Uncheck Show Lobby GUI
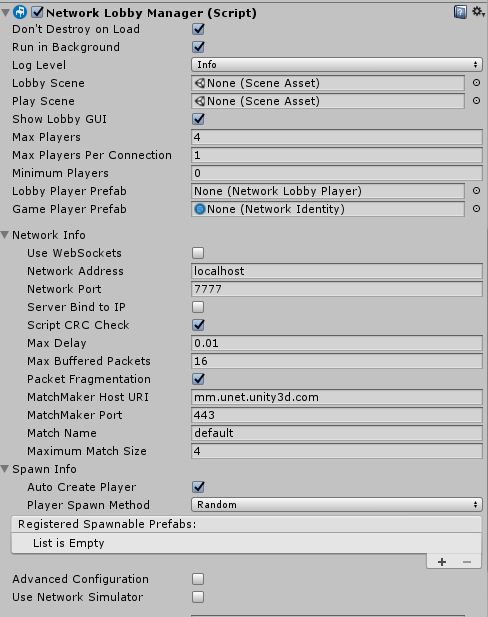This screenshot has width=488, height=617. coord(198,119)
